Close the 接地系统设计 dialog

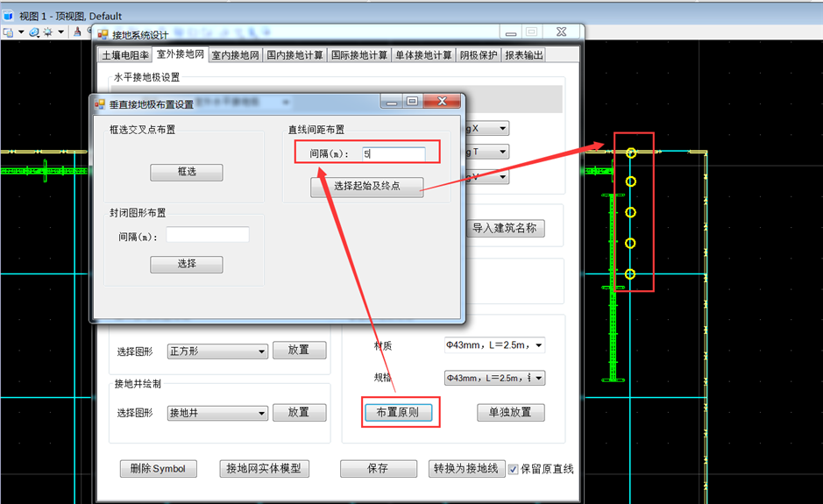[x=562, y=32]
